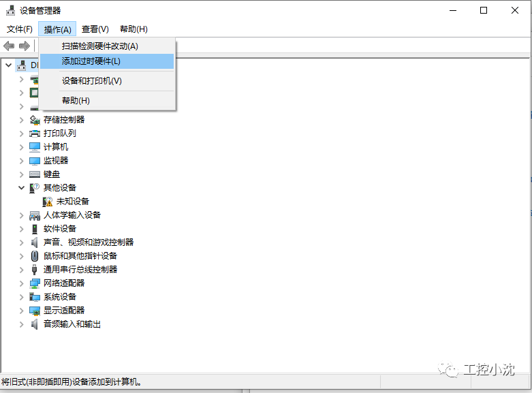This screenshot has height=393, width=532.
Task: Select the 通用串行总线控制器 label
Action: pos(80,270)
